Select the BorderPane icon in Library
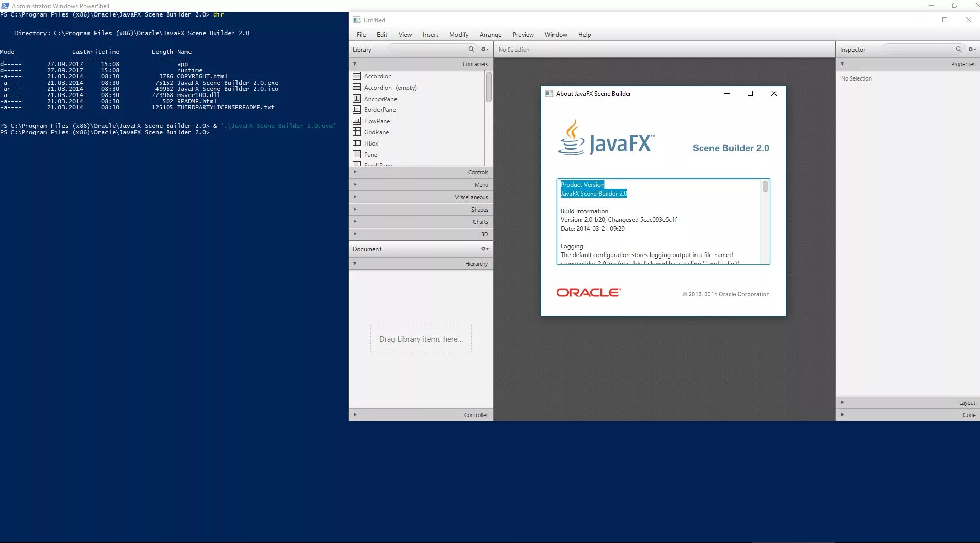The image size is (980, 543). [x=356, y=109]
